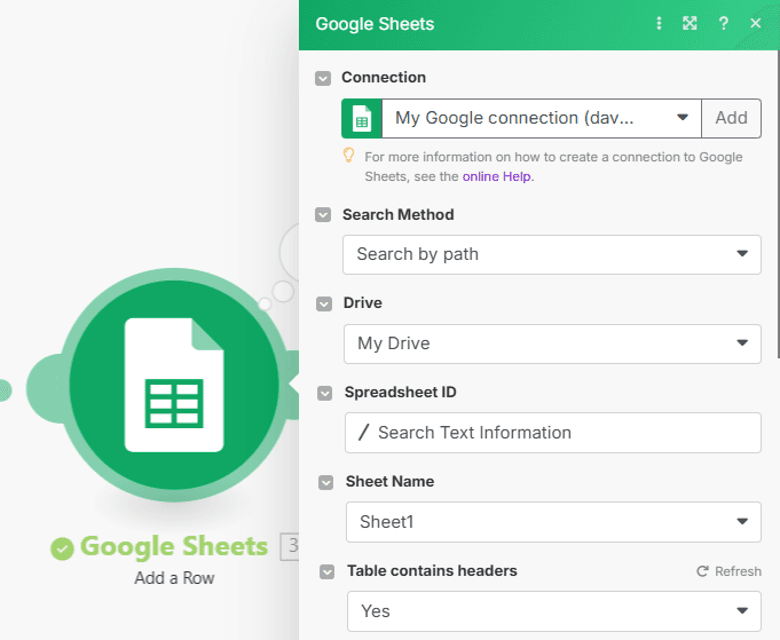Viewport: 780px width, 640px height.
Task: Open the Table contains headers Yes dropdown
Action: coord(552,610)
